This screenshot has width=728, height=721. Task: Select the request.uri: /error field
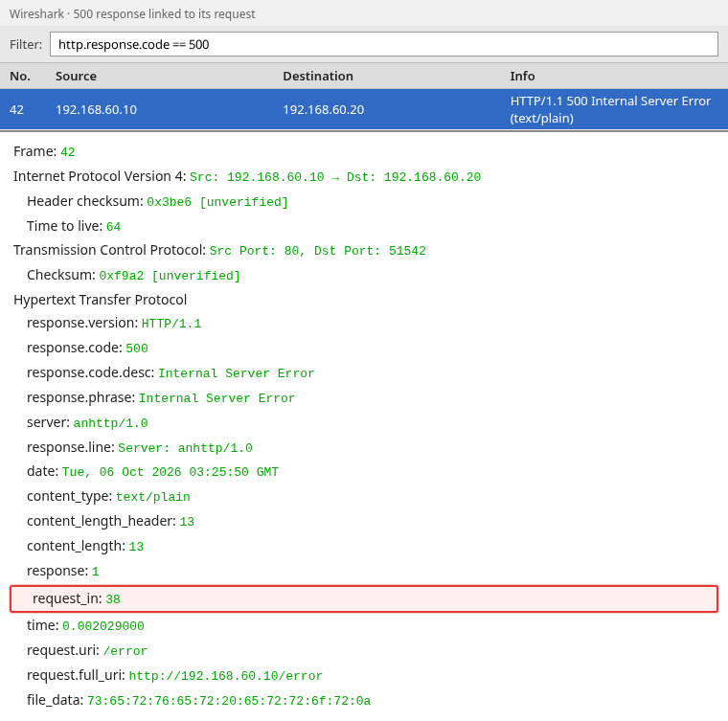pos(87,650)
